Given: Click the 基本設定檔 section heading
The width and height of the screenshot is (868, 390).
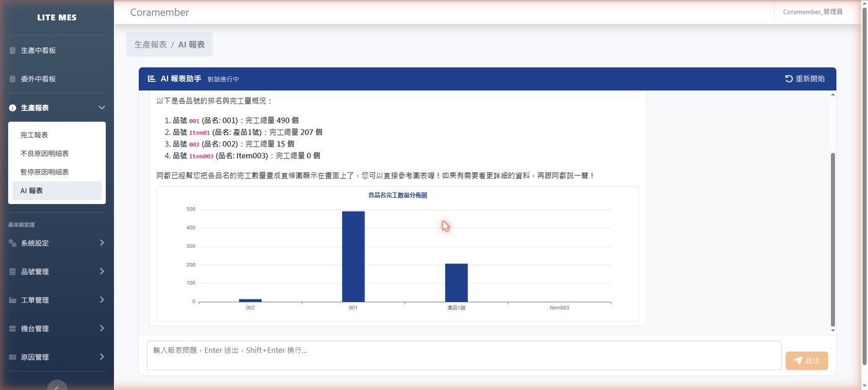Looking at the screenshot, I should [x=22, y=225].
